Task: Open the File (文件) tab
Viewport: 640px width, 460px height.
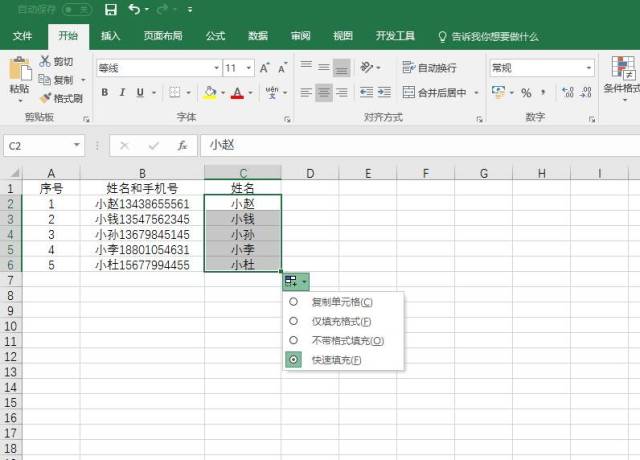Action: click(x=22, y=36)
